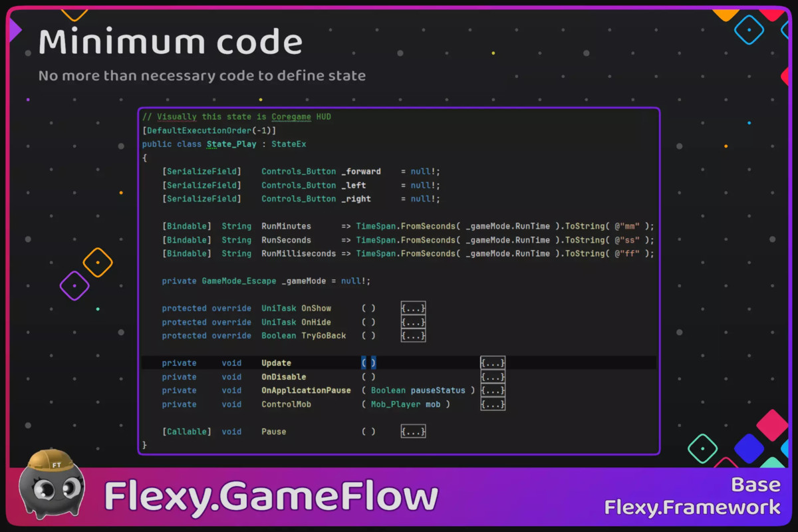Click the RunSeconds property name
The width and height of the screenshot is (798, 532).
tap(286, 240)
